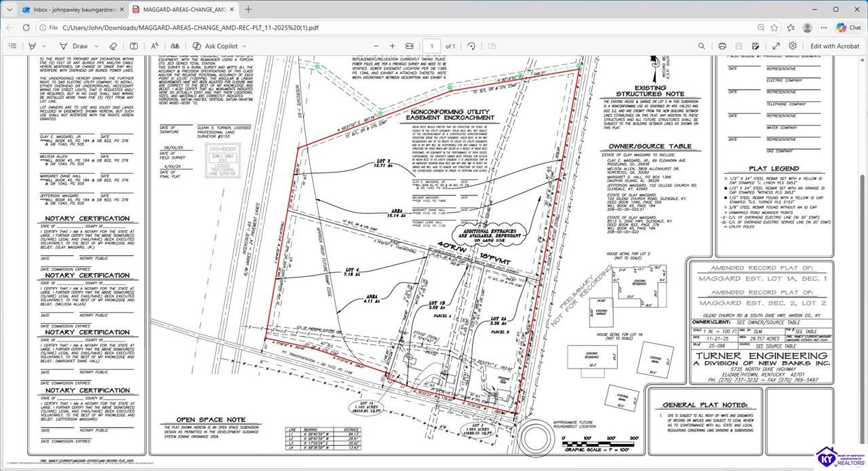Zoom out using the minus button
The image size is (868, 471).
tap(374, 45)
